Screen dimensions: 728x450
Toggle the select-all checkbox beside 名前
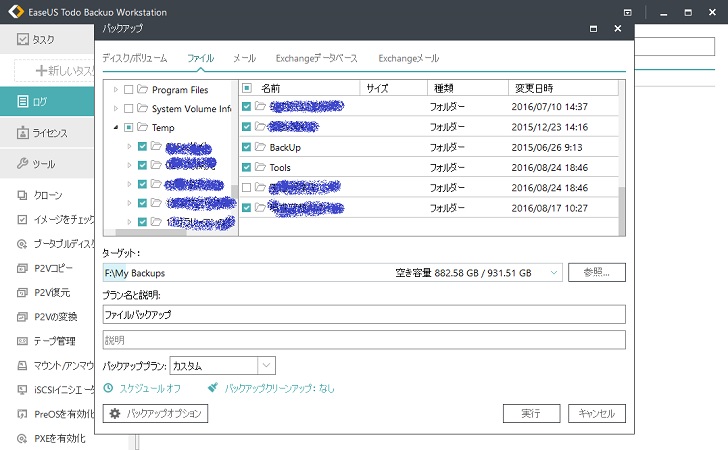(x=247, y=88)
